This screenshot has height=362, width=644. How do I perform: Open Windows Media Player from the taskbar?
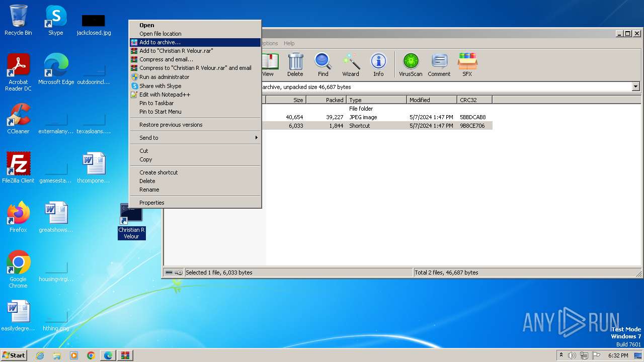pos(74,355)
